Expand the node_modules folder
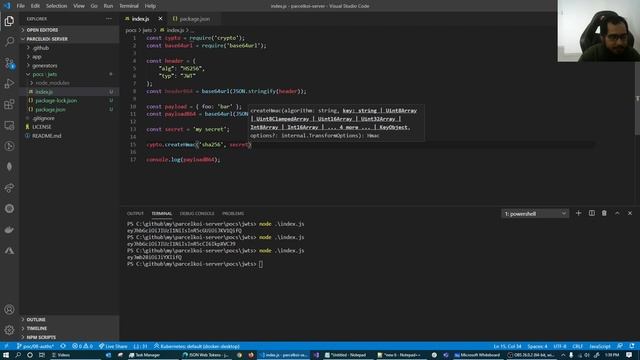 click(69, 83)
